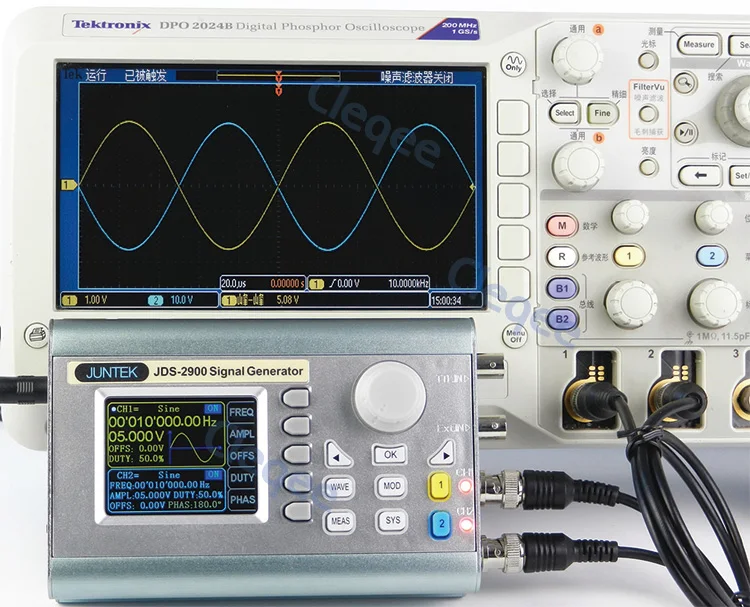Tap the MEAS key on the generator
Screen dimensions: 750x607
[340, 521]
